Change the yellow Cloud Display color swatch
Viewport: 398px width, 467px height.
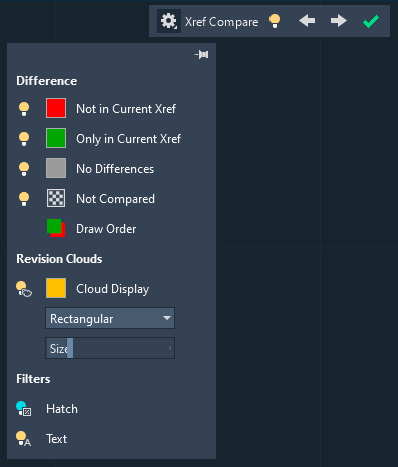click(x=56, y=288)
